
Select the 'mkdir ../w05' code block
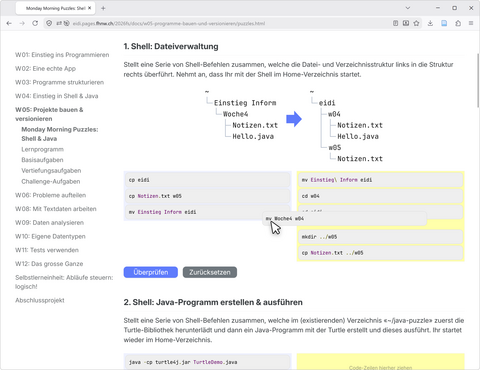click(x=380, y=237)
